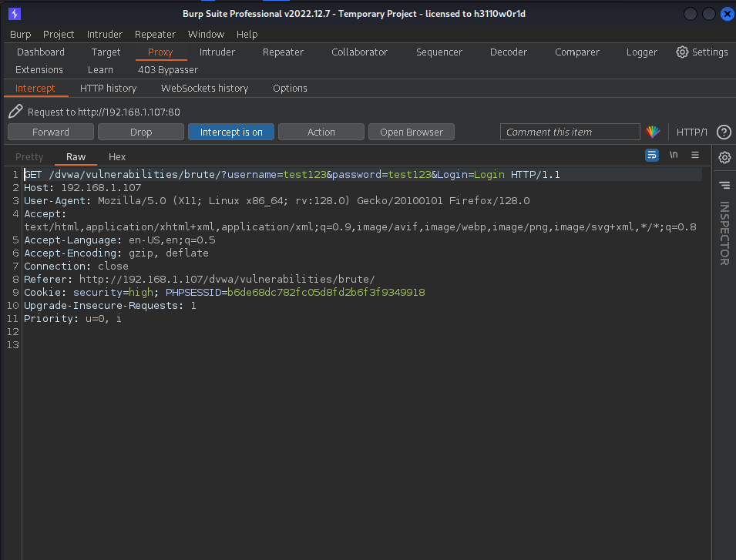Open the Burp menu
736x560 pixels.
tap(21, 34)
